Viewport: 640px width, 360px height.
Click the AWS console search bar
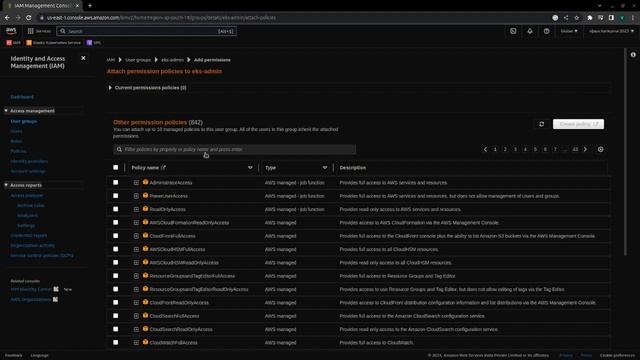point(146,31)
